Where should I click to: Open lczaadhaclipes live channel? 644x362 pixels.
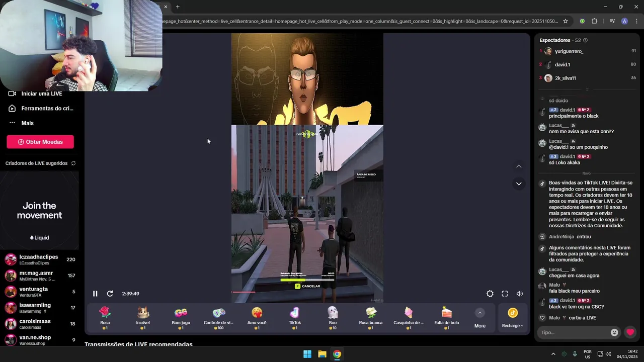[x=39, y=259]
